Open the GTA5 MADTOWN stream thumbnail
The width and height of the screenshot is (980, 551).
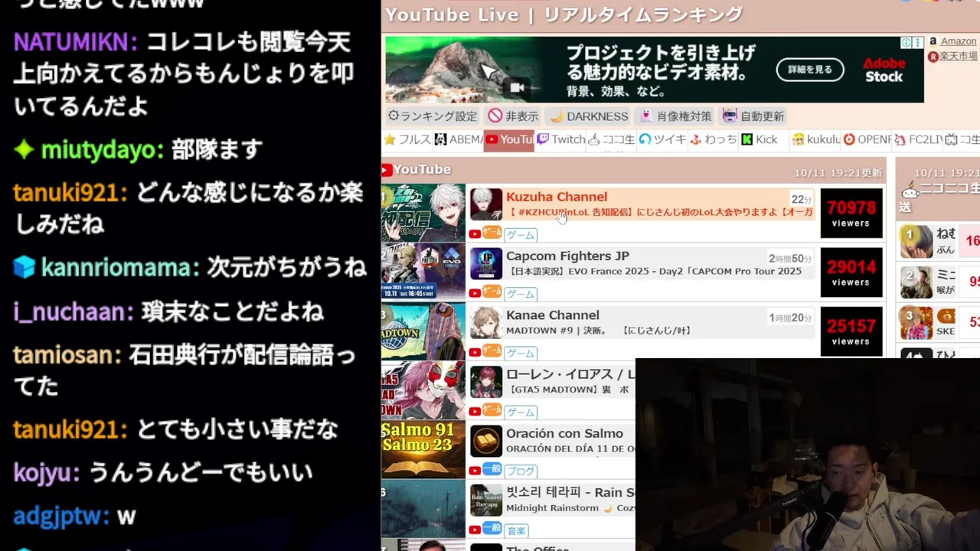point(423,390)
